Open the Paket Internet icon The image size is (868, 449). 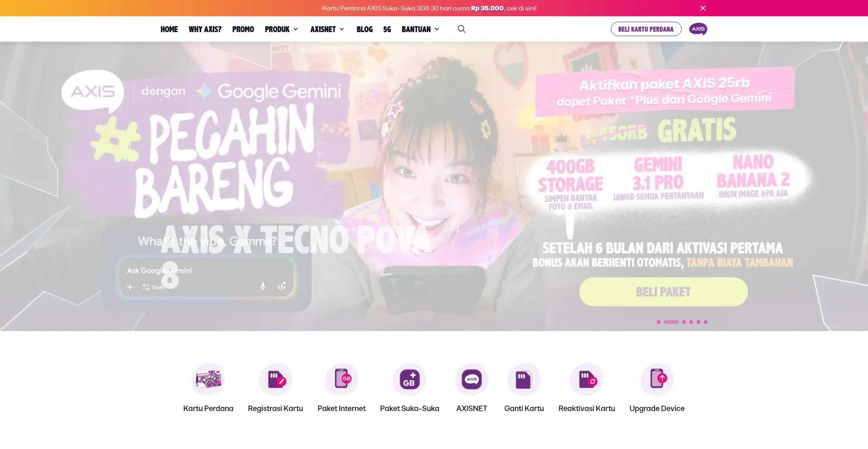point(341,379)
